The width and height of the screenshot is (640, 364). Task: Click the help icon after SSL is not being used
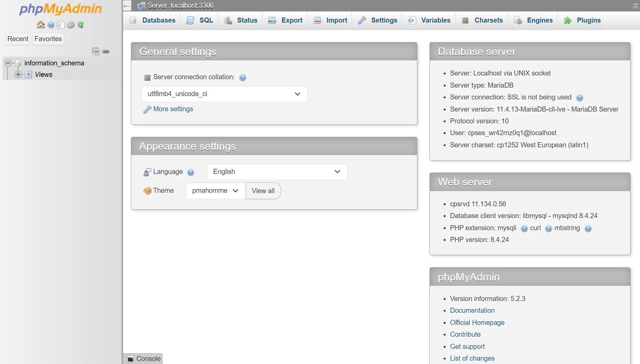click(580, 98)
